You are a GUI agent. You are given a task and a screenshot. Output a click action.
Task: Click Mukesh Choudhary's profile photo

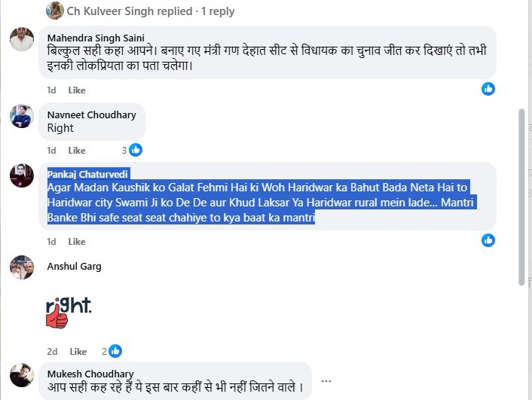click(x=22, y=374)
